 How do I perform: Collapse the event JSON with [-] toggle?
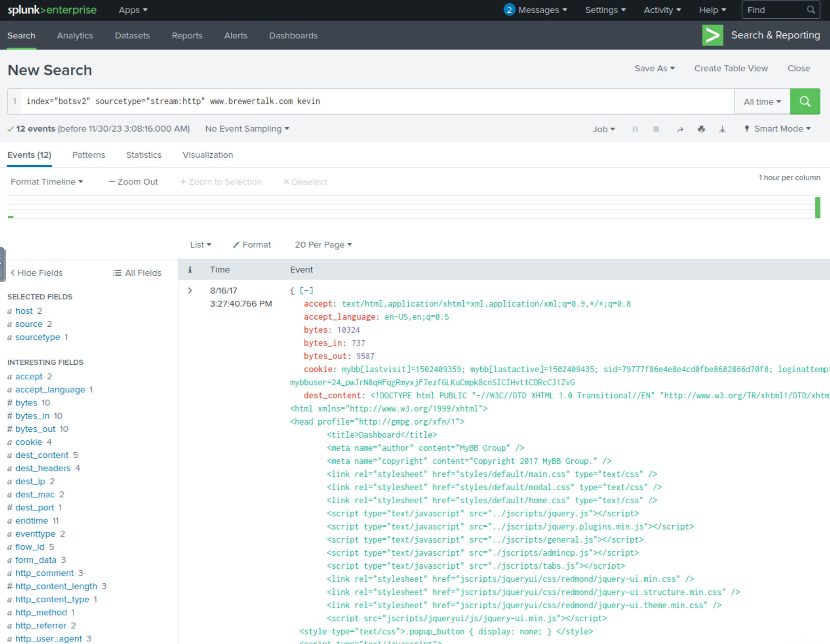[306, 291]
